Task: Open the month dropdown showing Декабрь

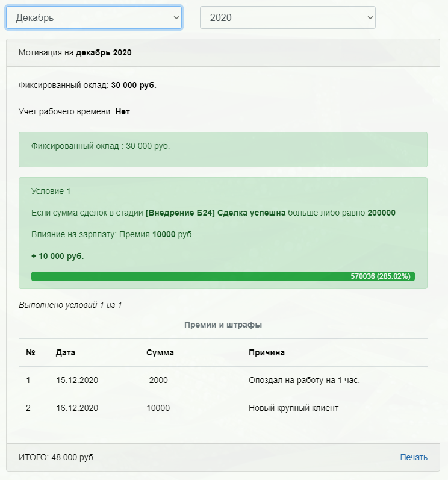Action: [94, 17]
